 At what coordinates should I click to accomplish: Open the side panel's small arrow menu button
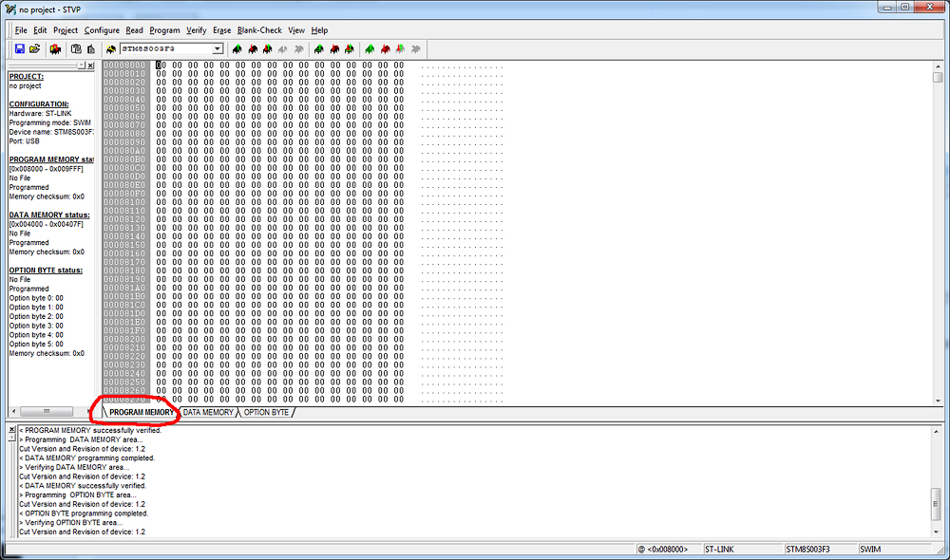[81, 65]
